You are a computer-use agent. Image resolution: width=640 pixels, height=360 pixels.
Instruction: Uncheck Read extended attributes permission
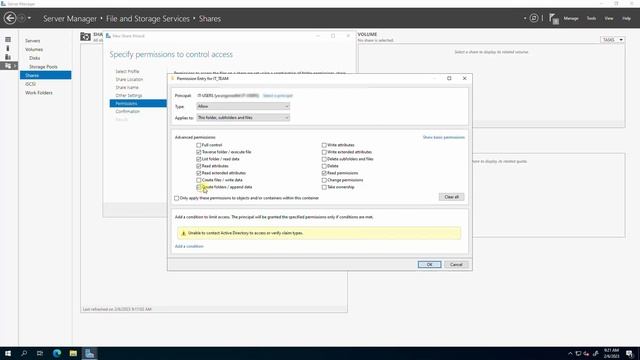[x=199, y=173]
